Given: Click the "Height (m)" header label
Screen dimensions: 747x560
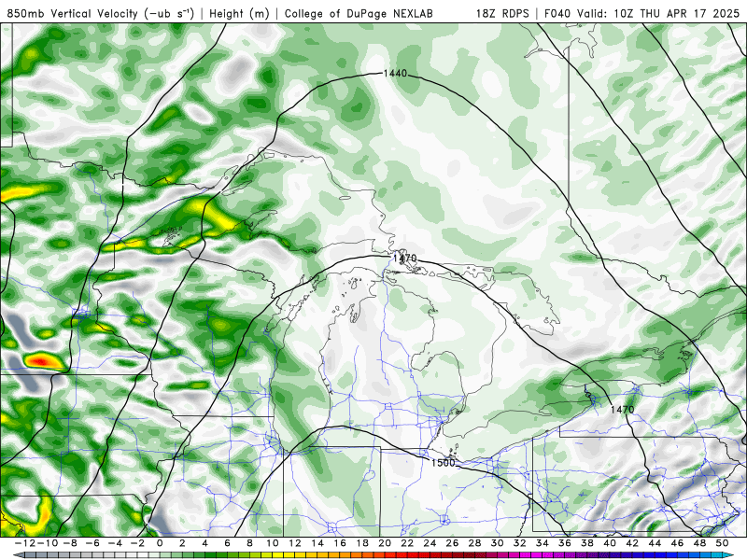Looking at the screenshot, I should [x=239, y=13].
